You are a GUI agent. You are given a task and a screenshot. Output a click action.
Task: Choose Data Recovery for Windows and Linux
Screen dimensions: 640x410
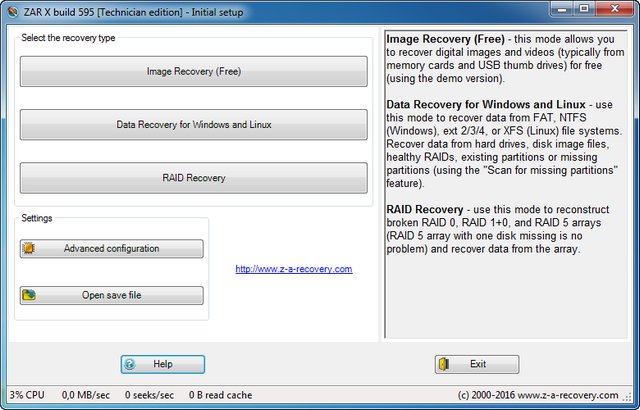pyautogui.click(x=193, y=124)
